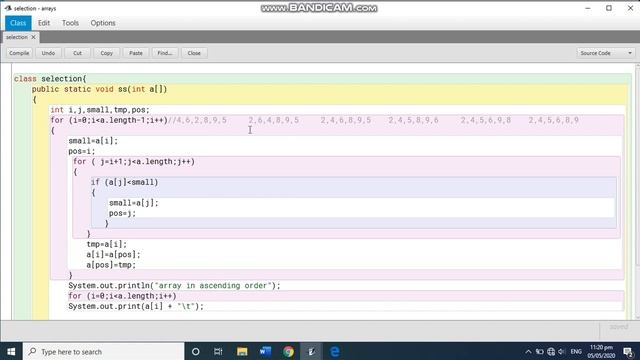Open the Tools menu
640x360 pixels.
pyautogui.click(x=70, y=23)
